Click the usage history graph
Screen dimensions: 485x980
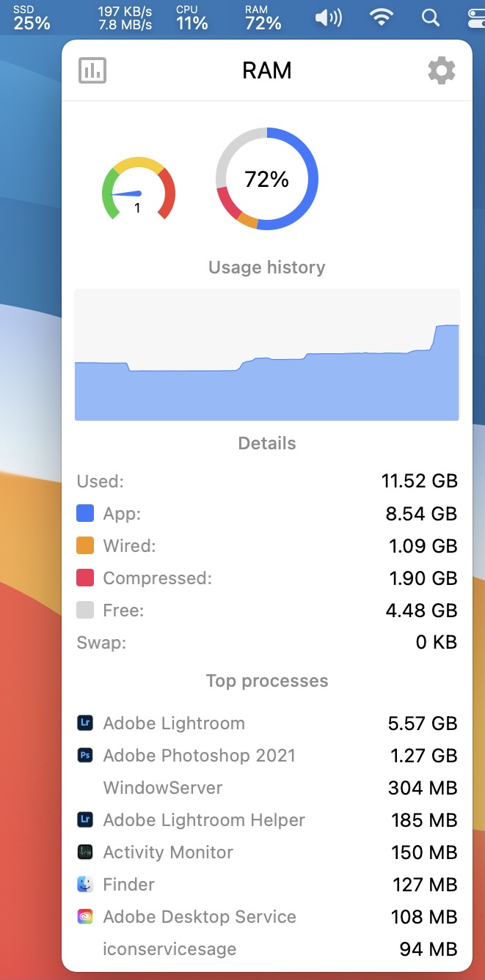click(x=267, y=355)
